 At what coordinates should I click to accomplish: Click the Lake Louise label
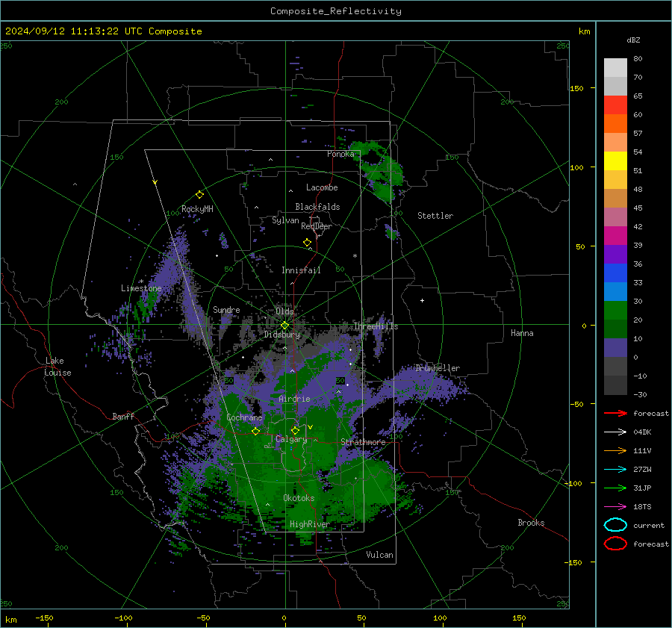pos(58,367)
